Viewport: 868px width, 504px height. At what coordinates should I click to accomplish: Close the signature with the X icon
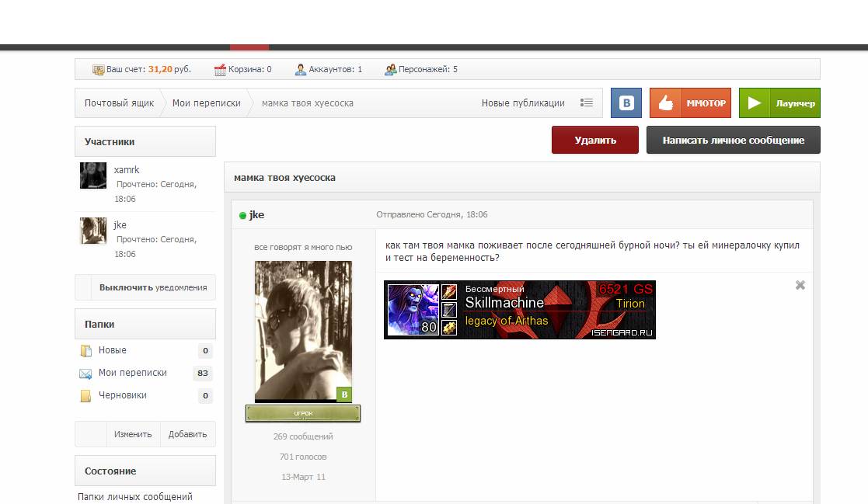800,285
